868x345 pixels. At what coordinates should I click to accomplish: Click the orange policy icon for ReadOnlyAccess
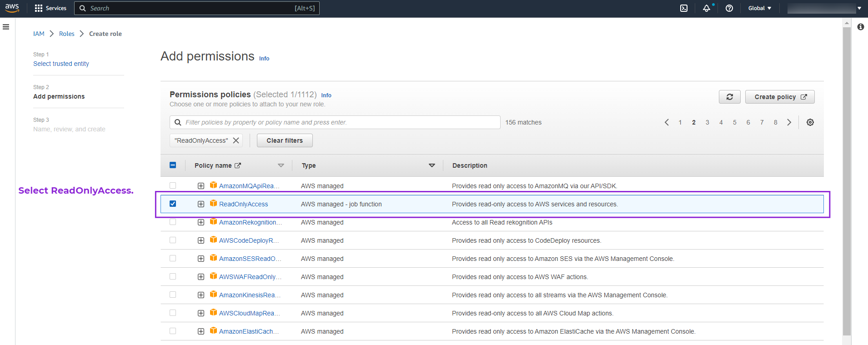(213, 204)
